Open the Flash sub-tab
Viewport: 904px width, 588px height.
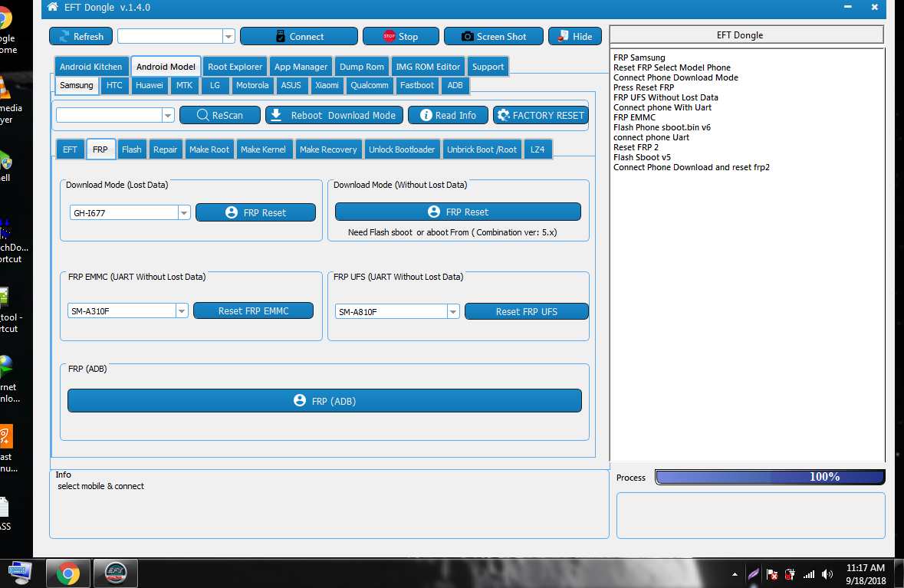pos(131,149)
